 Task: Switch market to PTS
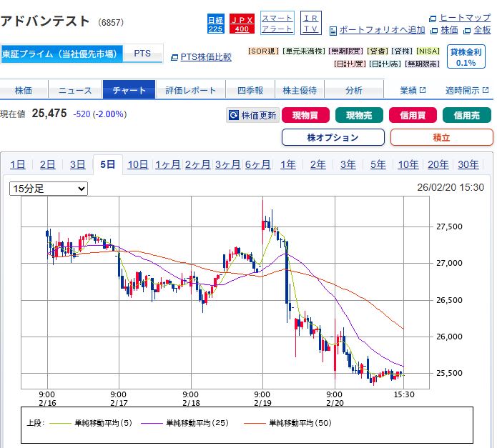coord(142,54)
